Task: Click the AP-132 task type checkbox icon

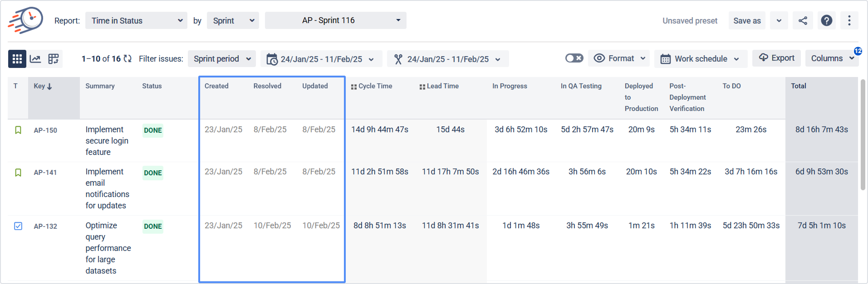Action: tap(18, 226)
